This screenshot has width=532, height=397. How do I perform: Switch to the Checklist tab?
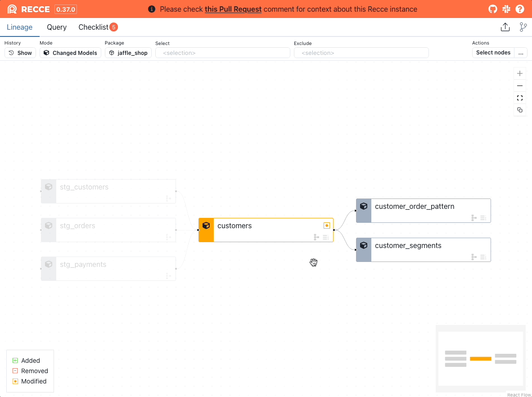pyautogui.click(x=94, y=27)
